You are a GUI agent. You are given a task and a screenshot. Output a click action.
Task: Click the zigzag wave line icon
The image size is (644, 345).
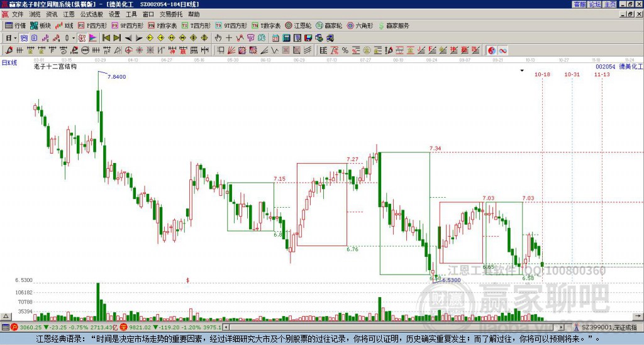click(x=275, y=50)
